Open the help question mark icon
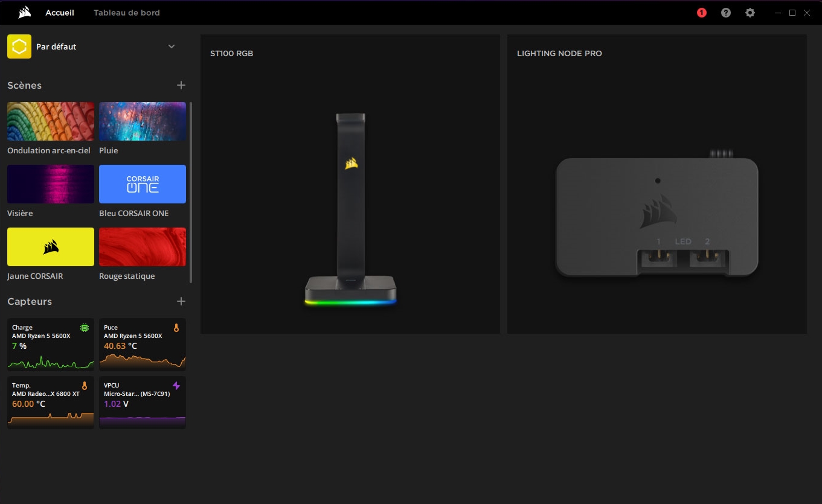The height and width of the screenshot is (504, 822). click(x=726, y=13)
